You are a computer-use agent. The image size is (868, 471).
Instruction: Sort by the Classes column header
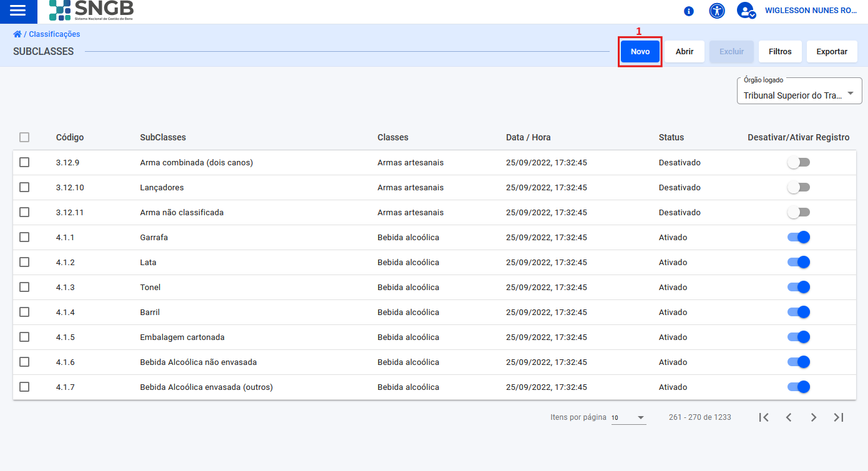click(393, 137)
